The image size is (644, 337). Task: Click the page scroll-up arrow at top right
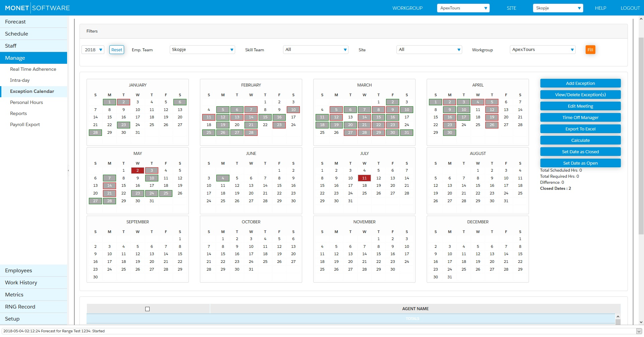click(641, 19)
